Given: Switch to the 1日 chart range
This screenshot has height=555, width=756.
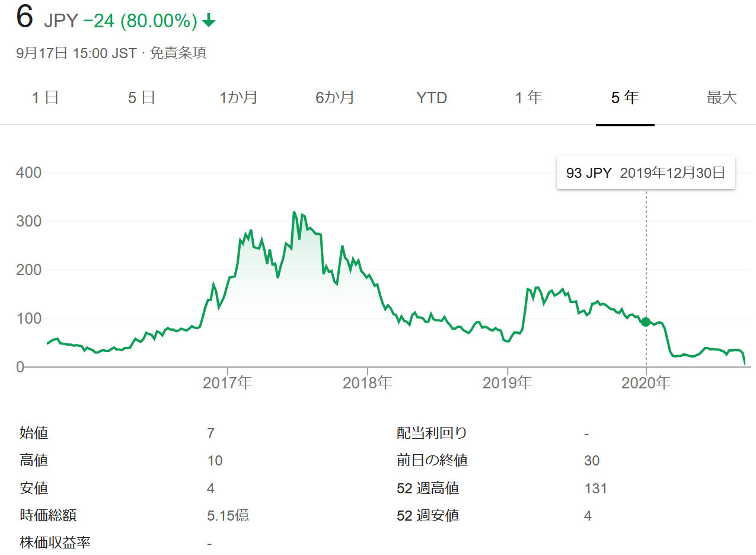Looking at the screenshot, I should coord(45,97).
